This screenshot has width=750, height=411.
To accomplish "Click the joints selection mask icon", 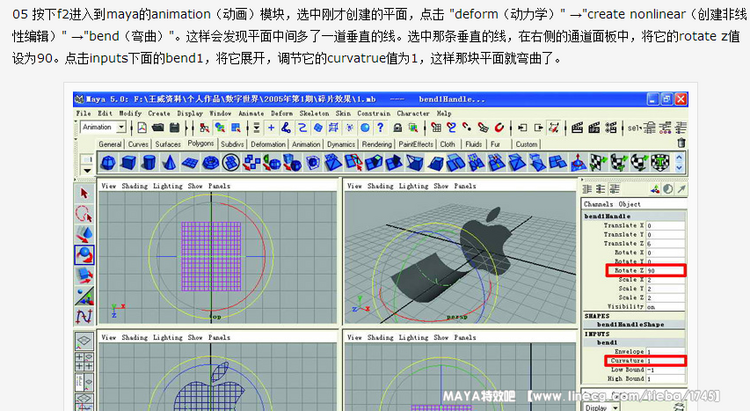I will (286, 128).
